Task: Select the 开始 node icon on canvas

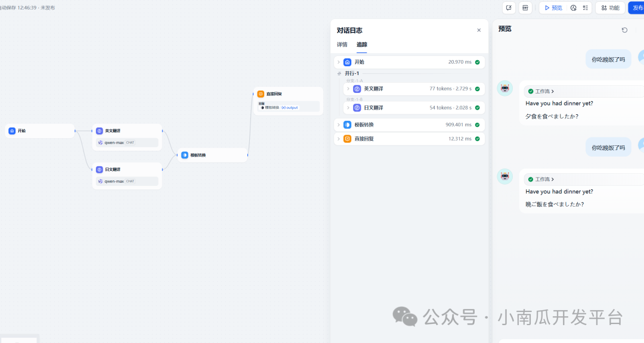Action: (x=12, y=131)
